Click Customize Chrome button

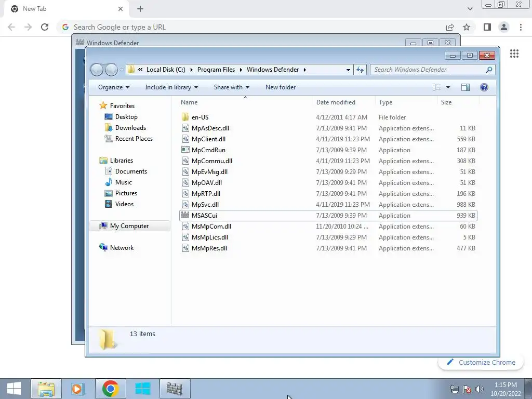pyautogui.click(x=481, y=362)
